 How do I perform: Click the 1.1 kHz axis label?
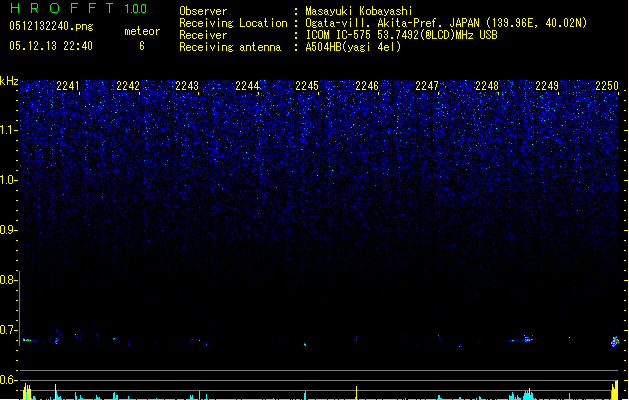pos(9,130)
